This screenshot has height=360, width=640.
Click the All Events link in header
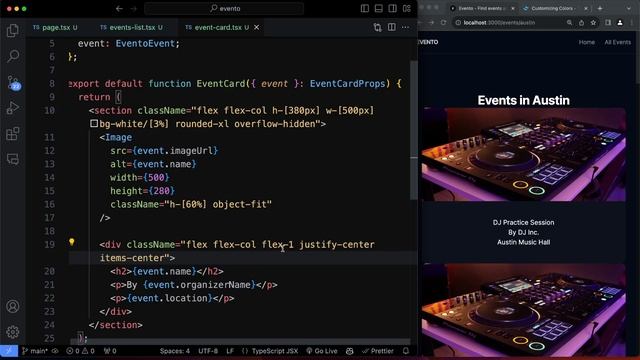coord(618,42)
